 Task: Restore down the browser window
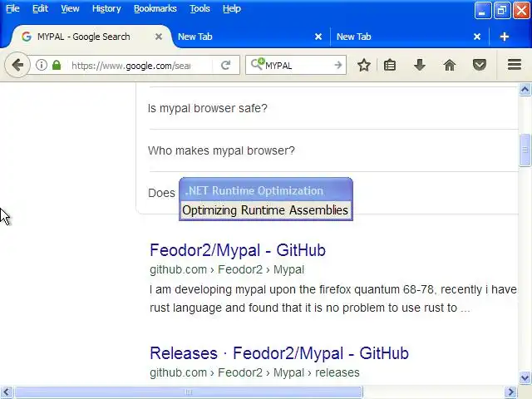pyautogui.click(x=502, y=10)
